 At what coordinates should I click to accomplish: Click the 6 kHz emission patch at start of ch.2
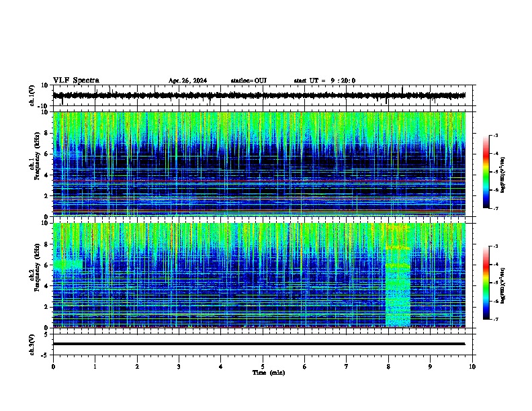point(68,264)
